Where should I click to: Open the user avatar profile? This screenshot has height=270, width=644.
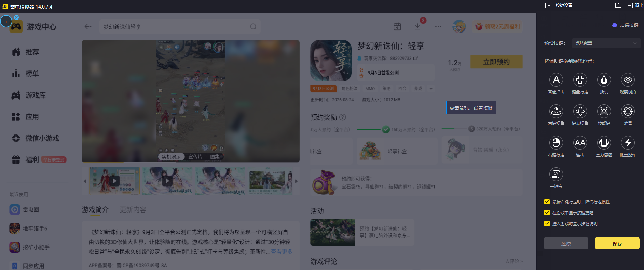coord(459,26)
